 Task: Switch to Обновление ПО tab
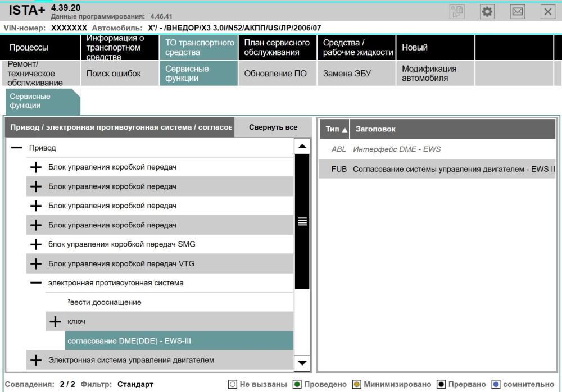[x=278, y=74]
